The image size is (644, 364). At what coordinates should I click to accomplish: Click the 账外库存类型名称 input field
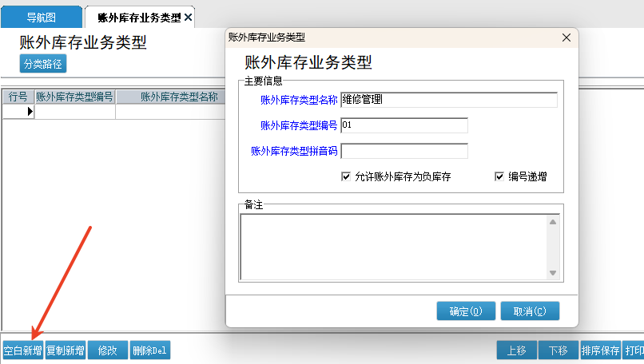click(x=448, y=100)
